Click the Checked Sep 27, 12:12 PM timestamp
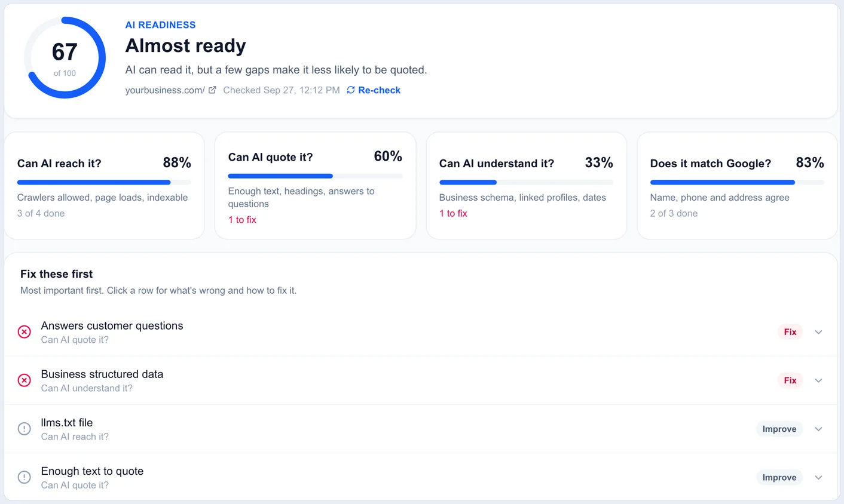 click(x=282, y=90)
